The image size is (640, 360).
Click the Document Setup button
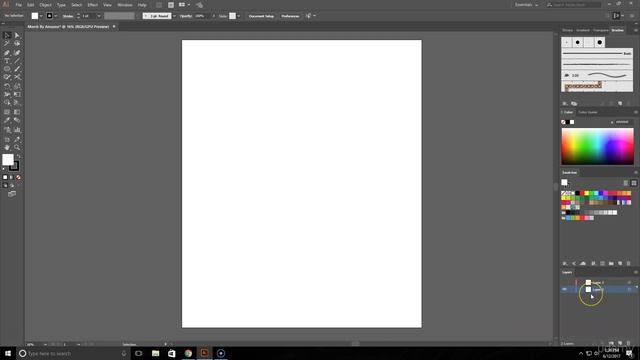(x=261, y=16)
